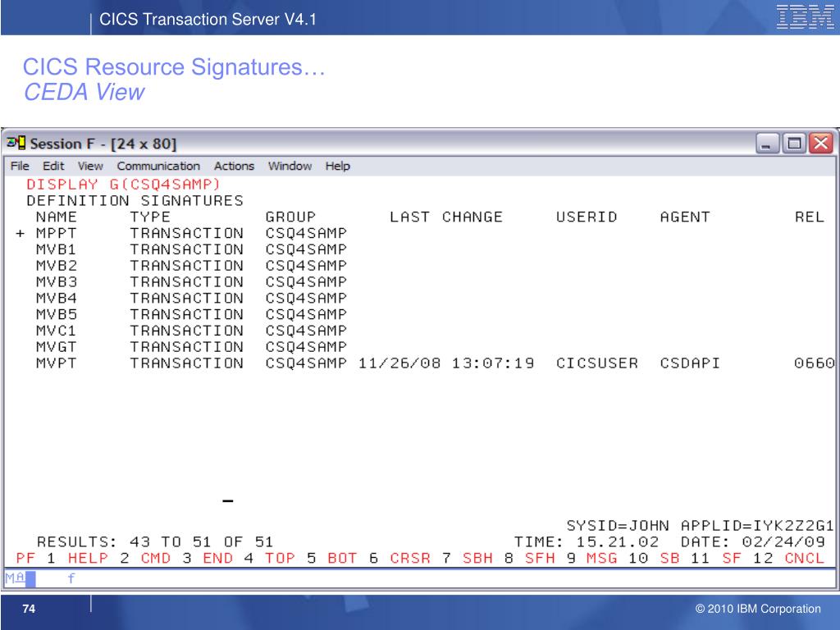Click the MA indicator in status bar
Screen dimensions: 840x630
coord(15,578)
